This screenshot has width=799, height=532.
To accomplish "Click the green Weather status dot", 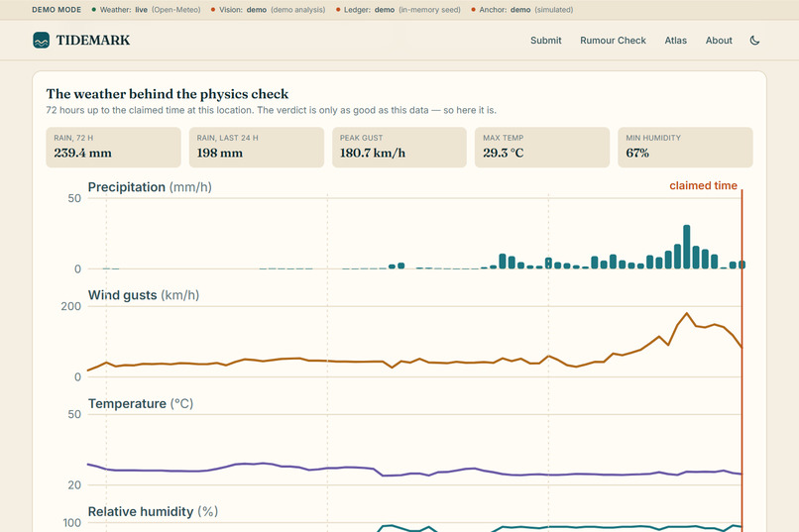I will (94, 10).
